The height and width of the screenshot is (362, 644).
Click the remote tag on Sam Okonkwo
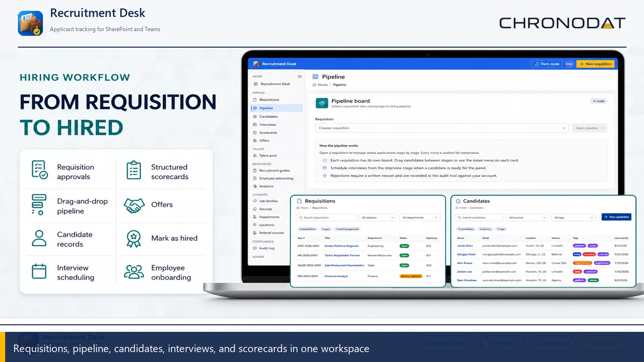[x=593, y=280]
